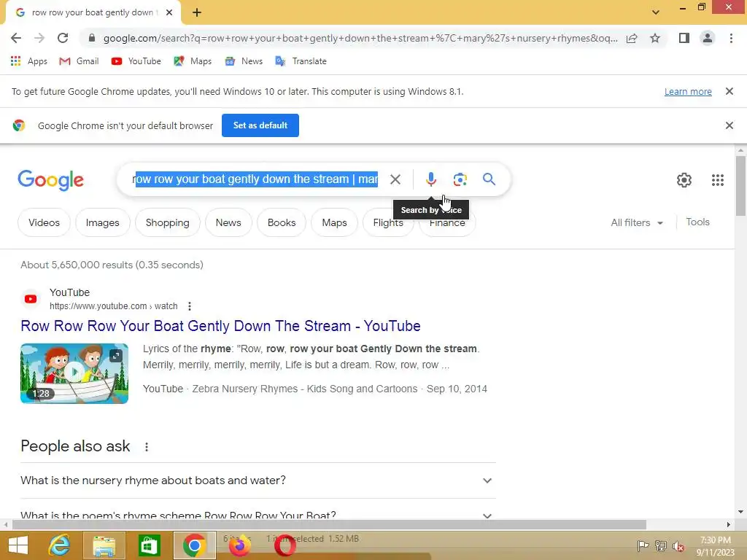Launch Internet Explorer from taskbar

point(60,545)
